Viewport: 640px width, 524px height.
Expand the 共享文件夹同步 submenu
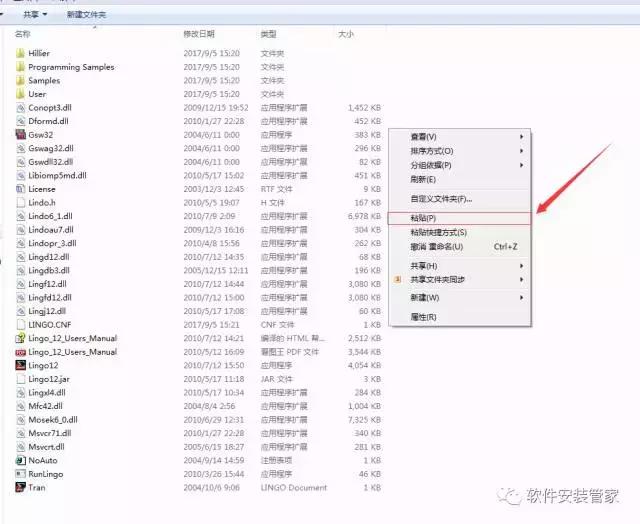[x=459, y=280]
